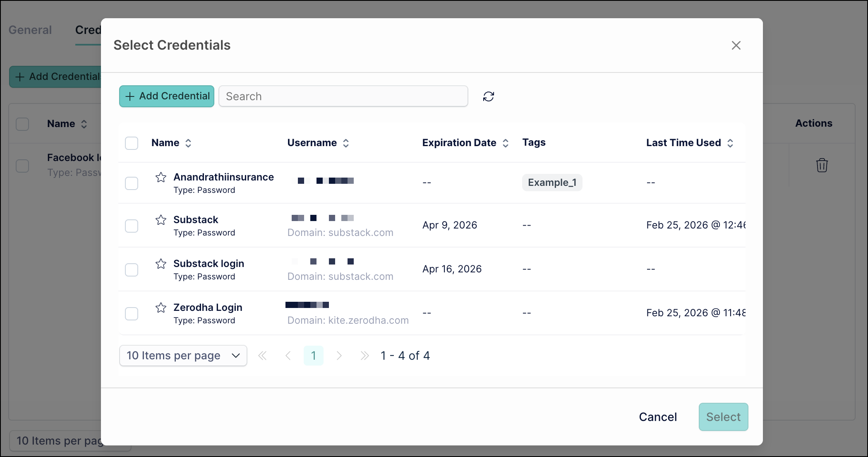Screen dimensions: 868x457
Task: Check the Zerodha Login credential checkbox
Action: click(x=132, y=313)
